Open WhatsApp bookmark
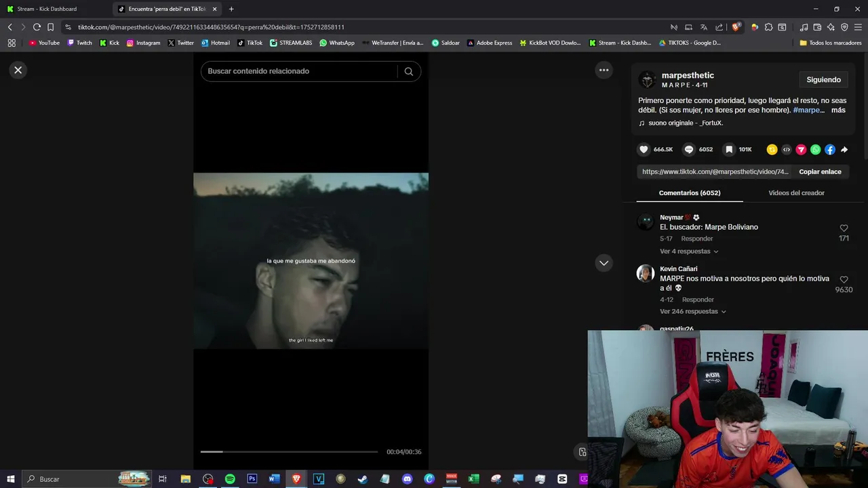Screen dimensions: 868x488 point(337,43)
